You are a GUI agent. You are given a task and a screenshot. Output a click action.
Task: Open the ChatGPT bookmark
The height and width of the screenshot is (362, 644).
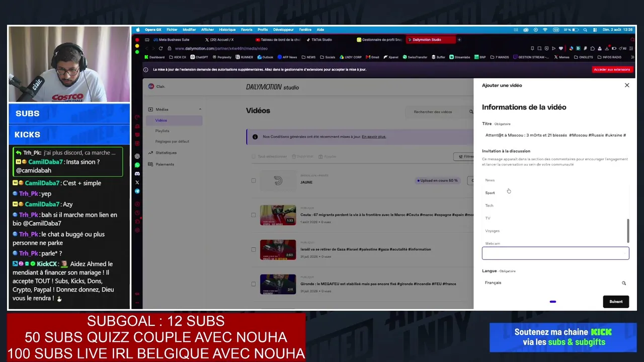[199, 57]
